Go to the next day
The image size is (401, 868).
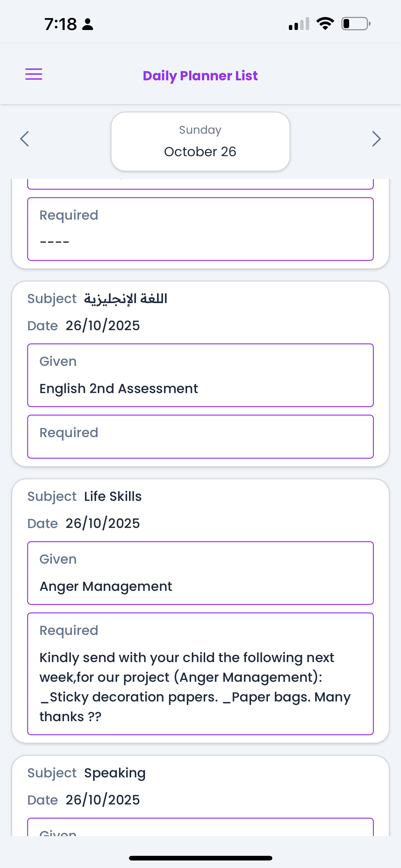tap(376, 139)
